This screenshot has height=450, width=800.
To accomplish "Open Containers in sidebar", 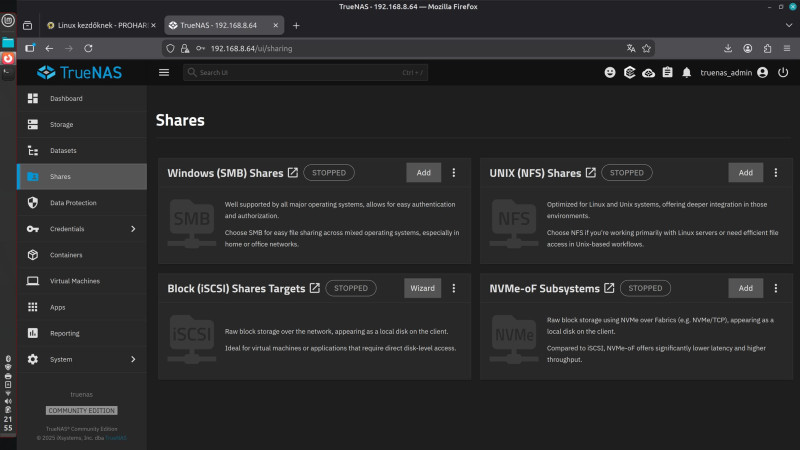I will pyautogui.click(x=82, y=255).
